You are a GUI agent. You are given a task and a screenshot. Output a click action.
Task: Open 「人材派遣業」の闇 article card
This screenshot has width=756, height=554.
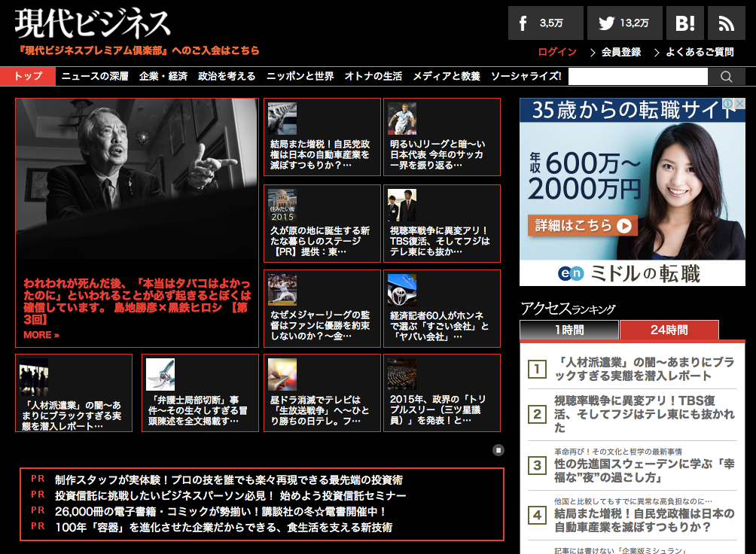pos(74,393)
